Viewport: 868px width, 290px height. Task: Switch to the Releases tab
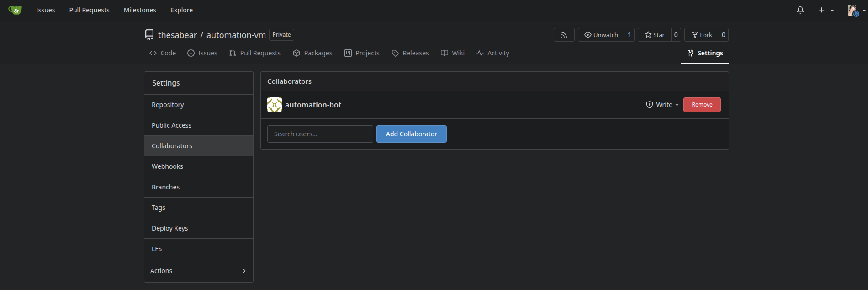click(410, 53)
